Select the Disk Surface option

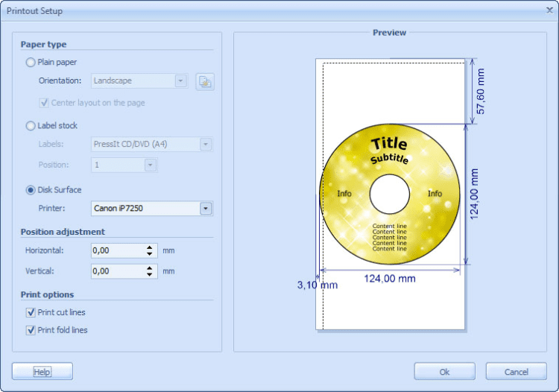[31, 190]
